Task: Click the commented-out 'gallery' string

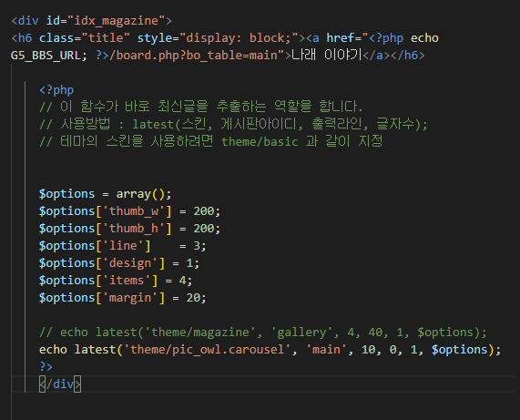Action: tap(301, 333)
